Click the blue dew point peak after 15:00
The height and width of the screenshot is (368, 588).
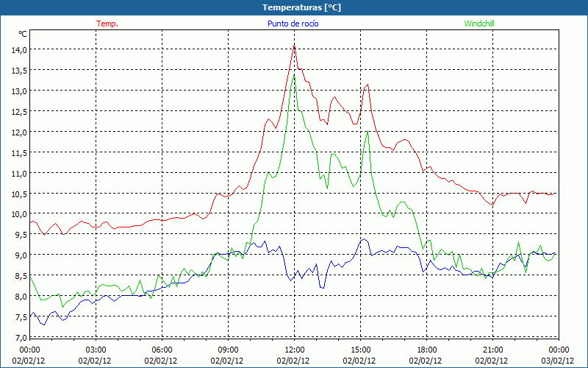point(363,238)
